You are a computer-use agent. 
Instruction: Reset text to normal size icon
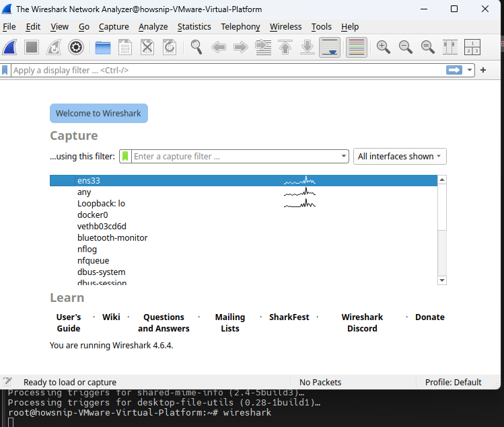[428, 47]
